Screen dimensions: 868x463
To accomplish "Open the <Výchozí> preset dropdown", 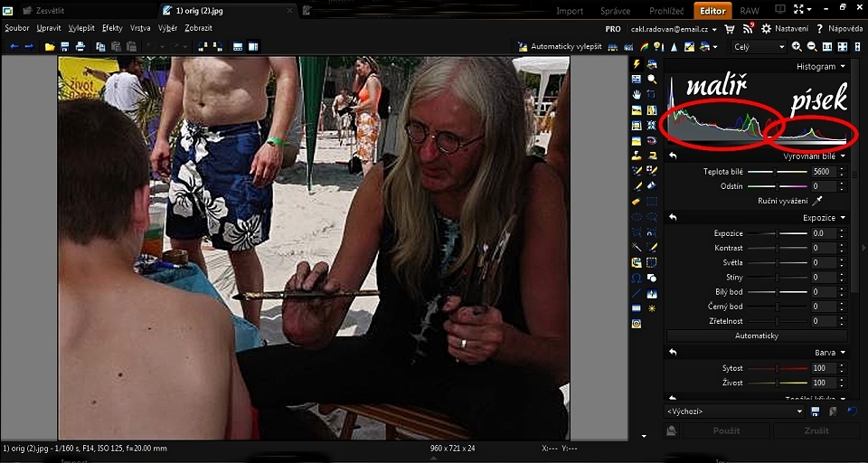I will point(734,411).
